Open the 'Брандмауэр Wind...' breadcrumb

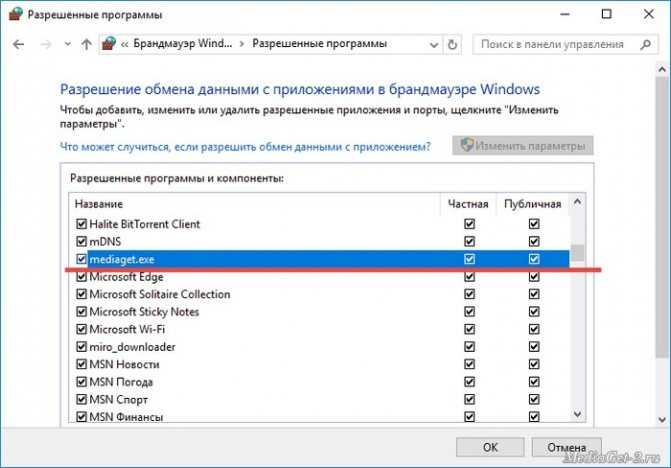tap(183, 44)
